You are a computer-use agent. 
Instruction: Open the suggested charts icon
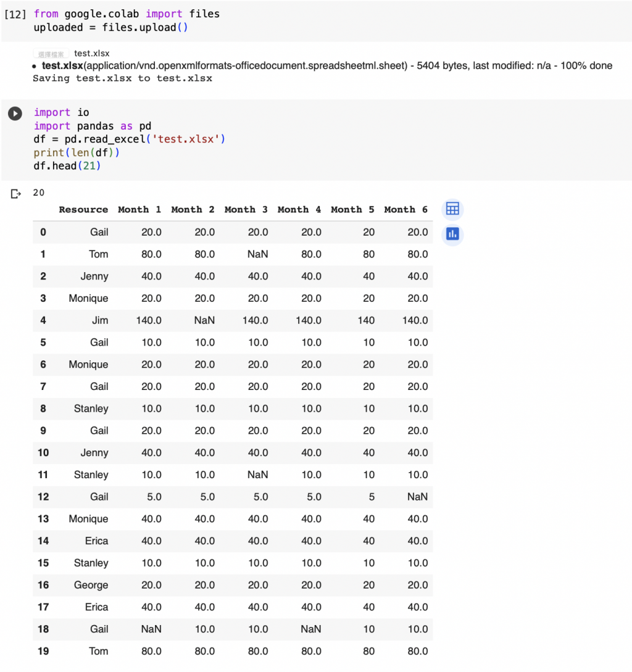pos(452,234)
